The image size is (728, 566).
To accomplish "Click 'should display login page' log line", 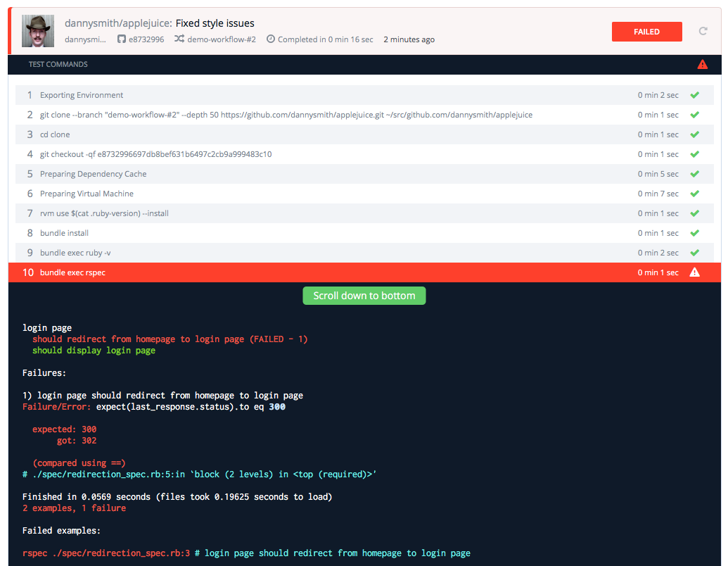I will coord(94,351).
